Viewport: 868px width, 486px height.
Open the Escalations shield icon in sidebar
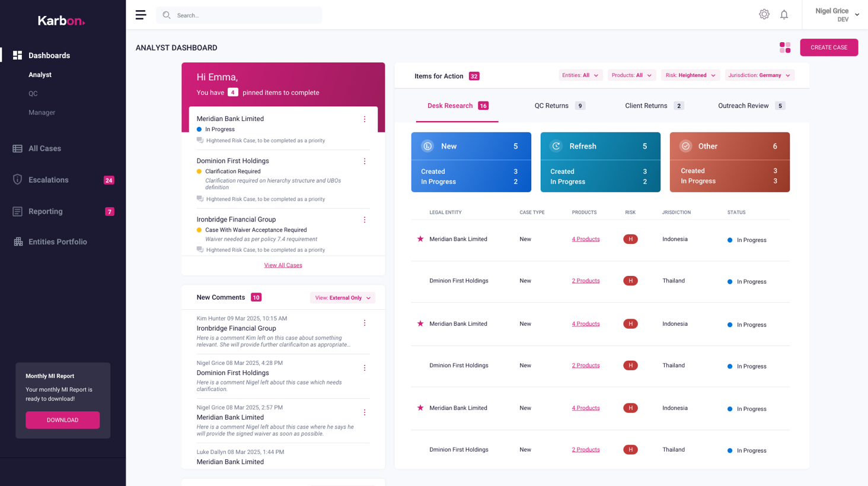pos(18,180)
